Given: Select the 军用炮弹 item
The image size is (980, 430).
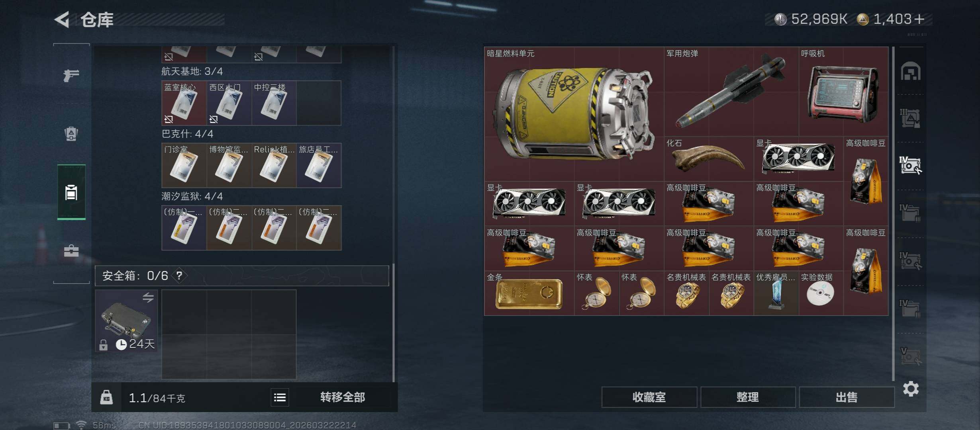Looking at the screenshot, I should 731,92.
